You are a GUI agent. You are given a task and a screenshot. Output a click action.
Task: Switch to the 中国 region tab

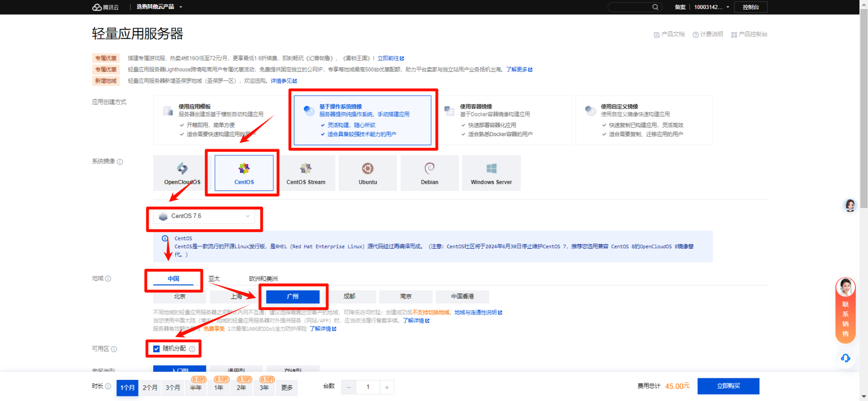click(x=173, y=278)
